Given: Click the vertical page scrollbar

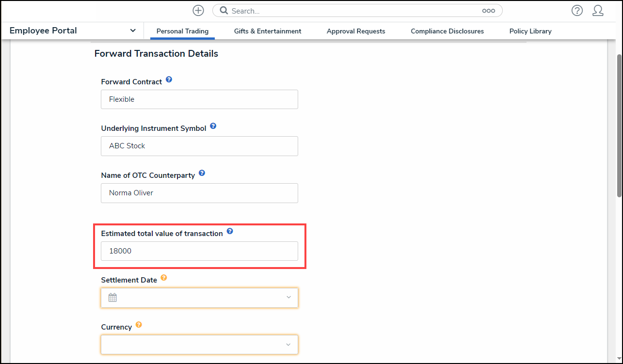Looking at the screenshot, I should [619, 126].
